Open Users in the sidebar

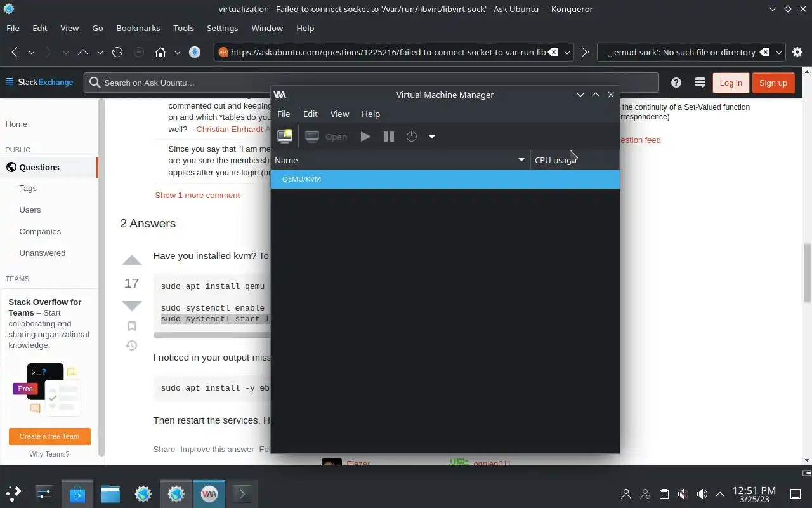(x=30, y=210)
